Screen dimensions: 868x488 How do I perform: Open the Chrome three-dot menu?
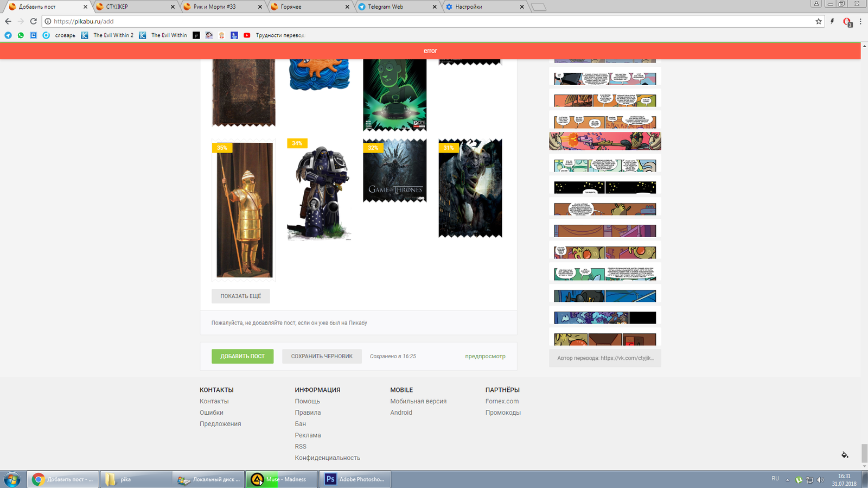coord(860,21)
